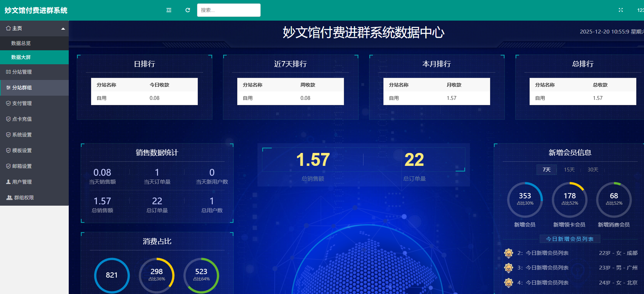The image size is (644, 294).
Task: Click the 用户管理 person icon
Action: (x=8, y=182)
